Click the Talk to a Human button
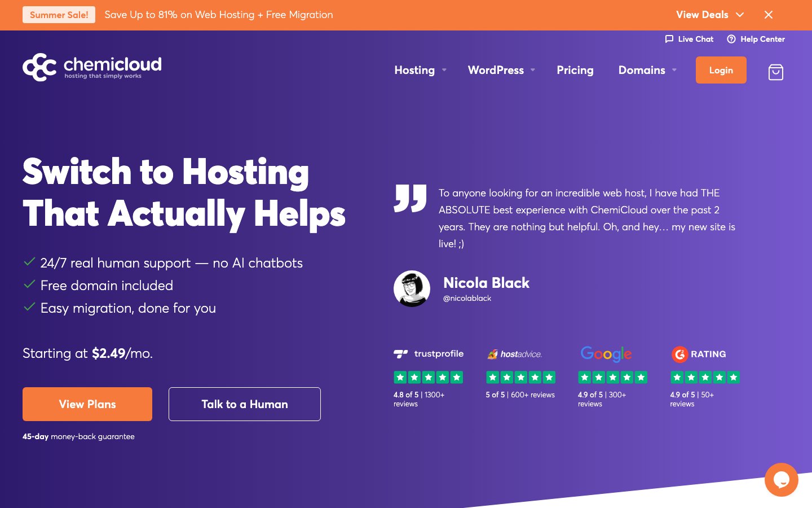This screenshot has height=508, width=812. click(x=245, y=404)
